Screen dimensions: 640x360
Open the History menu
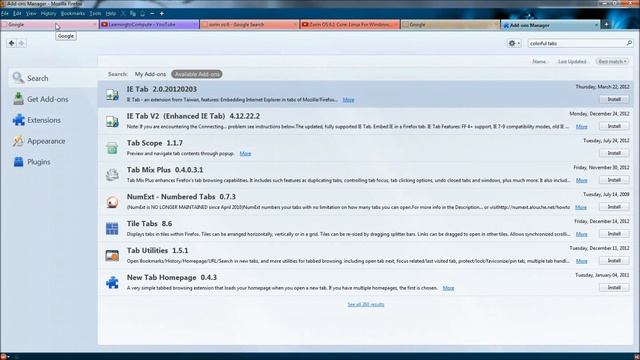[x=48, y=13]
